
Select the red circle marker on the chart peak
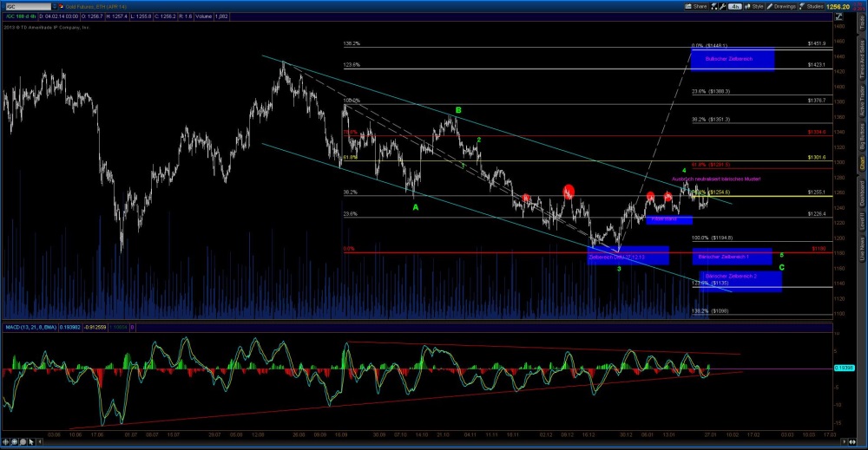568,191
